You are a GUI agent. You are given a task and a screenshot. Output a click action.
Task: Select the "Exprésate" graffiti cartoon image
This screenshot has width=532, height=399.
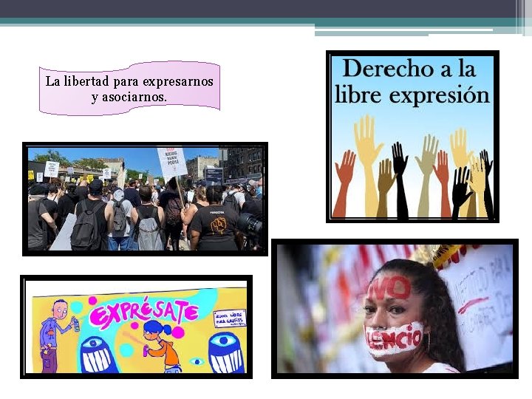(x=137, y=327)
